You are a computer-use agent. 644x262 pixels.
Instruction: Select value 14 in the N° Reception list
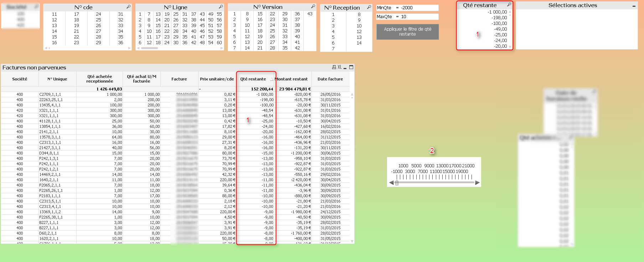point(359,43)
